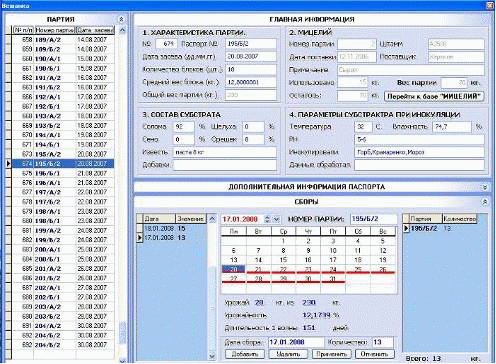This screenshot has height=364, width=496.
Task: Click the PH field
Action: pos(419,139)
